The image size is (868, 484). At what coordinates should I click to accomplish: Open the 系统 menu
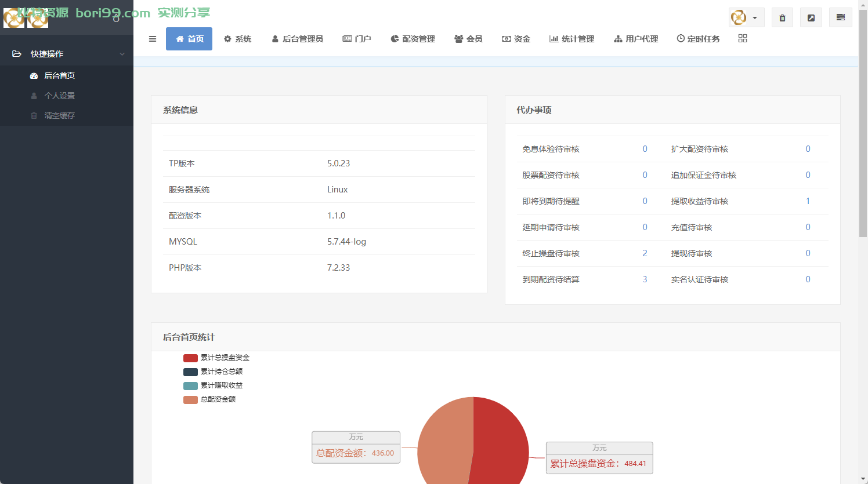[237, 39]
